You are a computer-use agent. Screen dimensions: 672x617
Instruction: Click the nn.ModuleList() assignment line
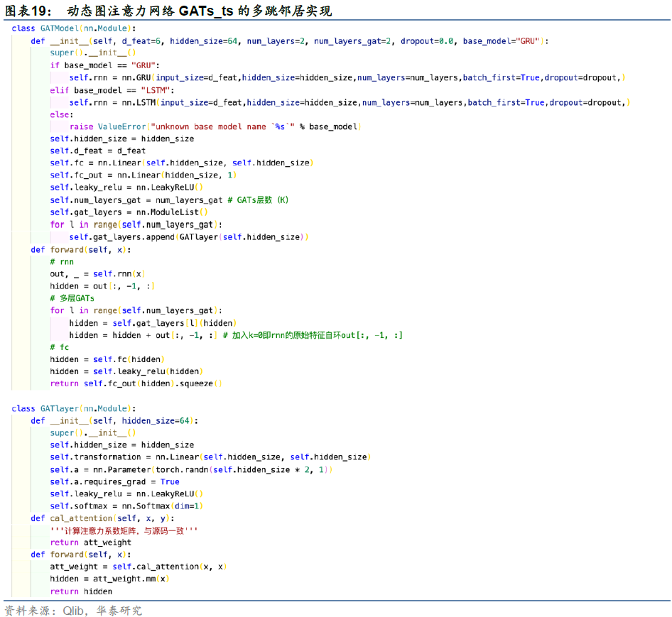pyautogui.click(x=129, y=212)
